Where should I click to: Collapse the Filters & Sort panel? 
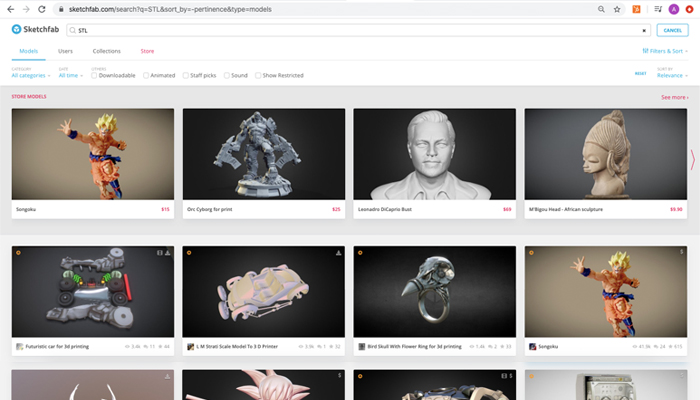665,51
